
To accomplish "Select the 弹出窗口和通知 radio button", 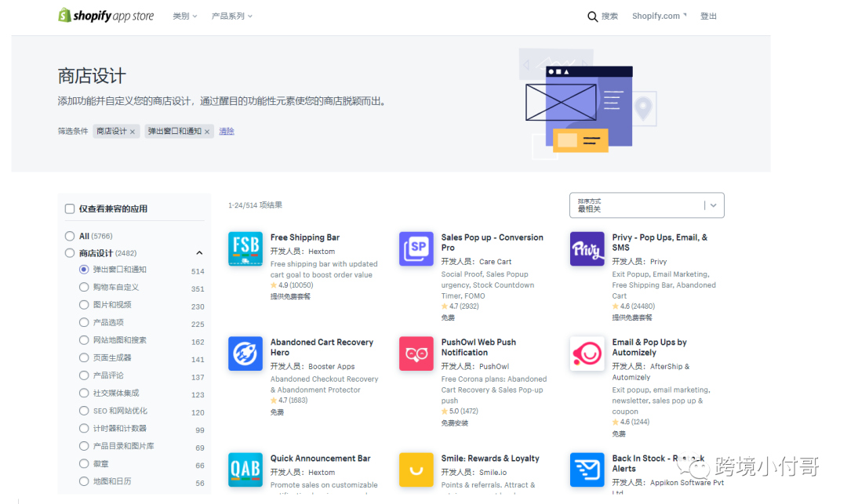I will pos(84,270).
